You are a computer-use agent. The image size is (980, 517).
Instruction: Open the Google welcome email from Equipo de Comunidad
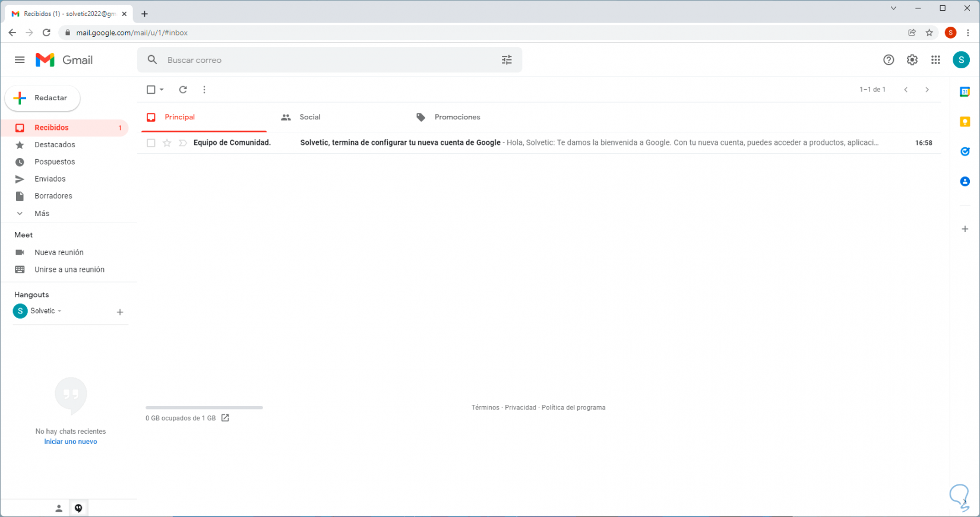[x=539, y=143]
